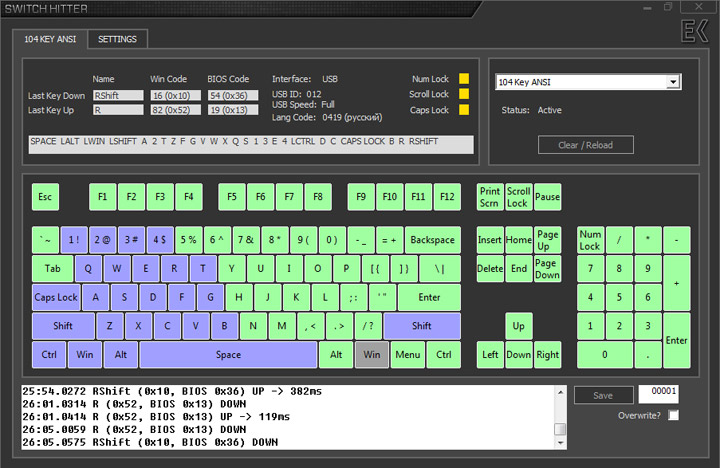
Task: Click the log scrollbar thumb
Action: tap(560, 429)
